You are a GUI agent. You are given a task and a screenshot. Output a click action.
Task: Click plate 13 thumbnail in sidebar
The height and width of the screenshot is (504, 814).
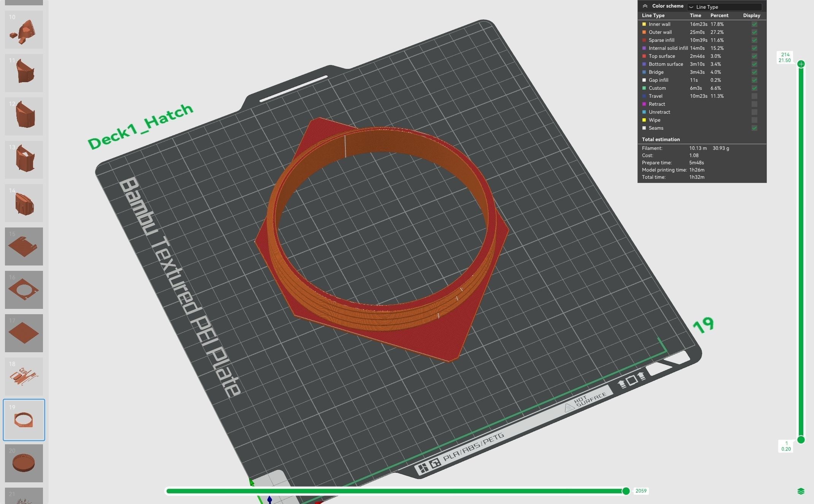click(x=24, y=160)
